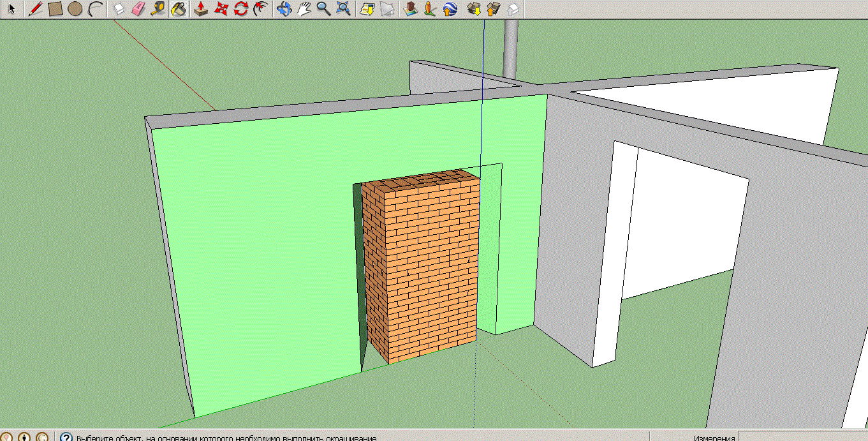Click the Paint Bucket tool
Image resolution: width=868 pixels, height=441 pixels.
(x=179, y=9)
